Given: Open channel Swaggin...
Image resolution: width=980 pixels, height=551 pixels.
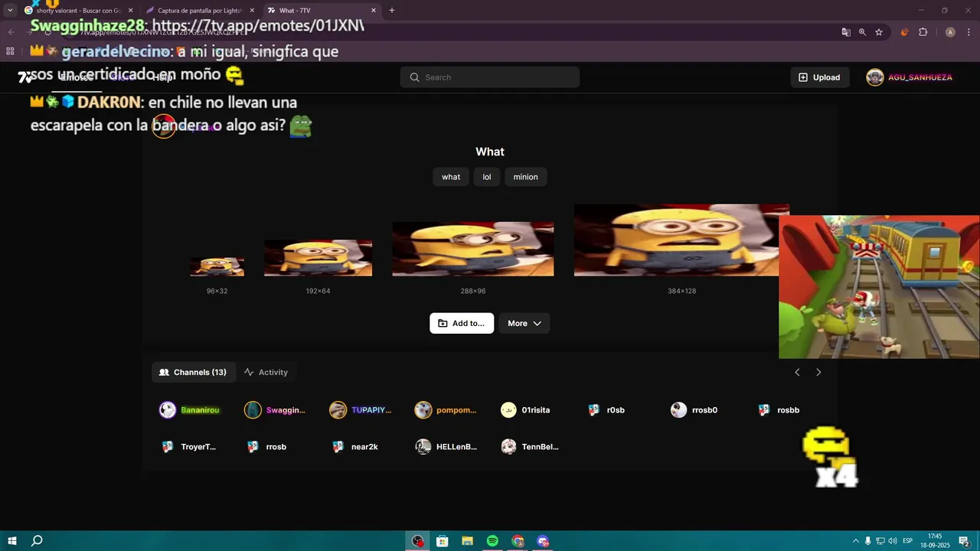Looking at the screenshot, I should click(274, 410).
